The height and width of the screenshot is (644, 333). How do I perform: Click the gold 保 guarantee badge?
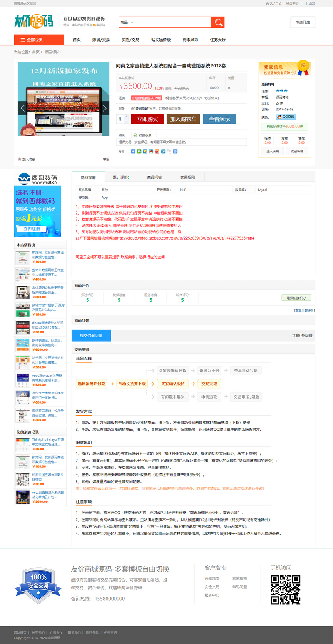(303, 66)
